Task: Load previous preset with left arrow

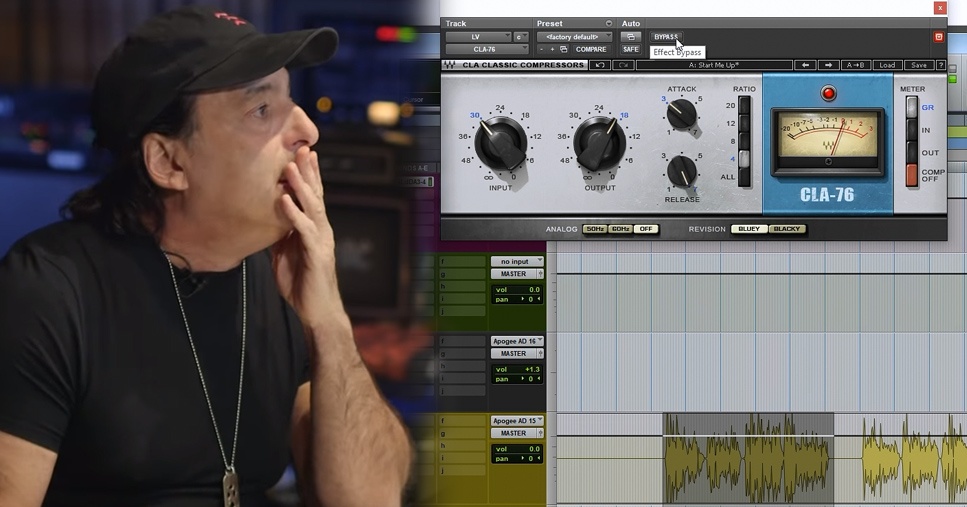Action: (x=806, y=65)
